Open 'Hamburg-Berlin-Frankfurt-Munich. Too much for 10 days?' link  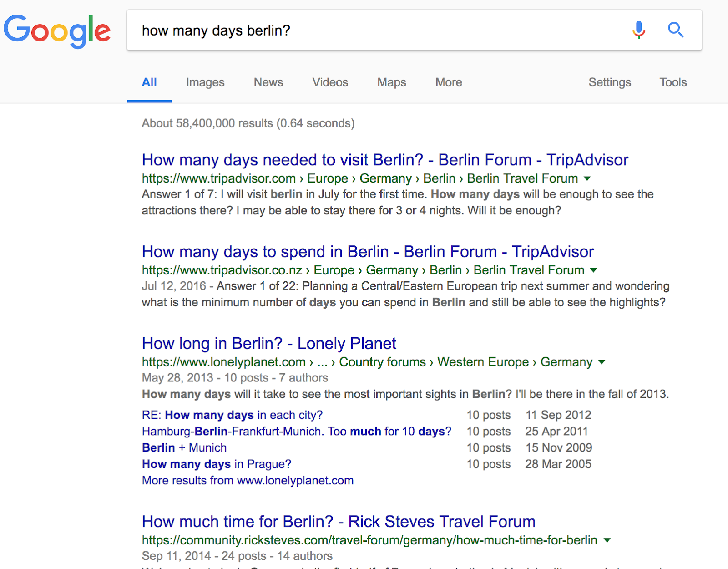297,432
